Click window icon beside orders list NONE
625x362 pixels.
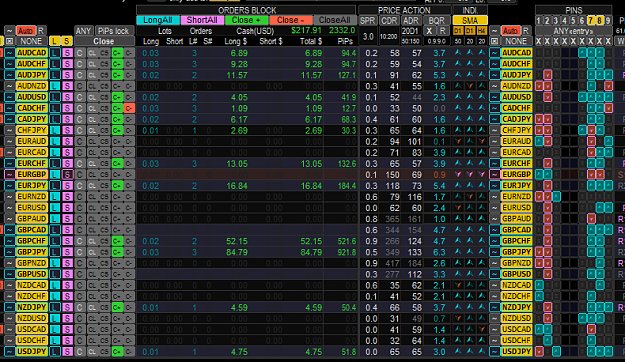point(10,41)
